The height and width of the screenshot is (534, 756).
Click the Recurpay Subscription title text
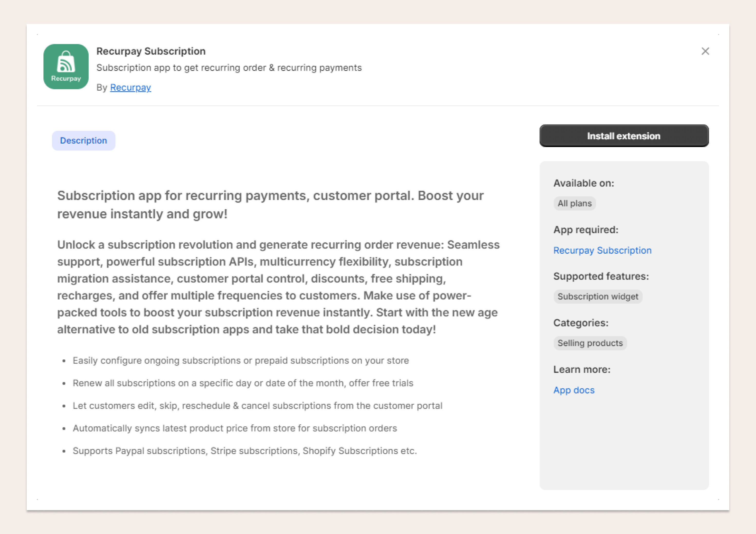[x=151, y=51]
